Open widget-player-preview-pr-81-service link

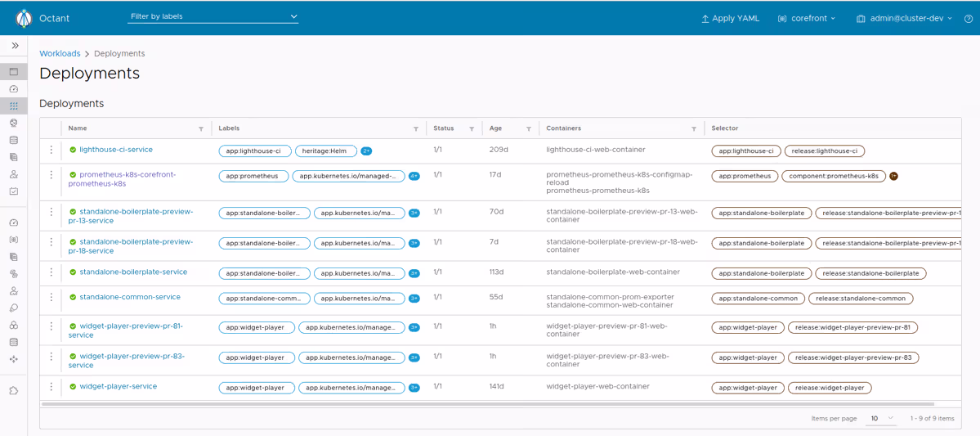point(126,330)
